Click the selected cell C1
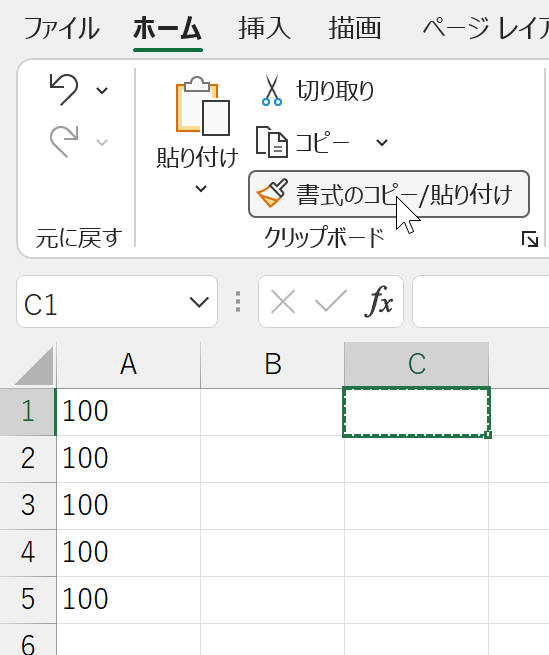This screenshot has width=549, height=655. pos(416,412)
